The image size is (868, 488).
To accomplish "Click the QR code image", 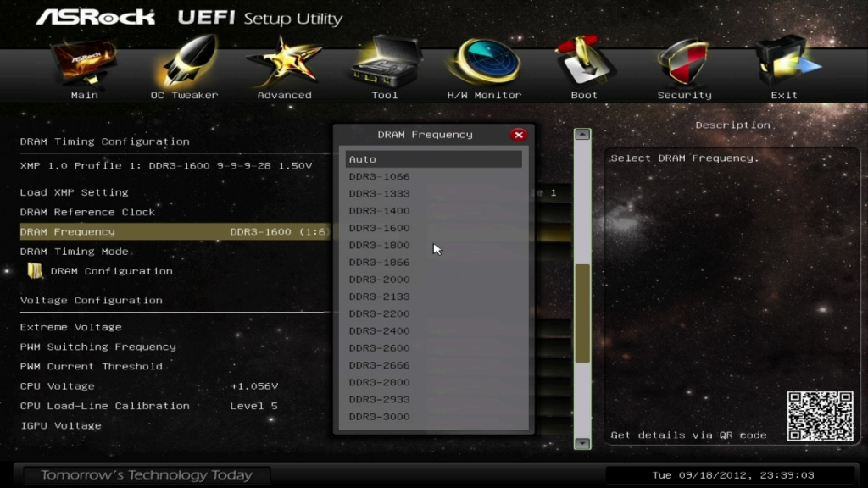I will (x=820, y=415).
